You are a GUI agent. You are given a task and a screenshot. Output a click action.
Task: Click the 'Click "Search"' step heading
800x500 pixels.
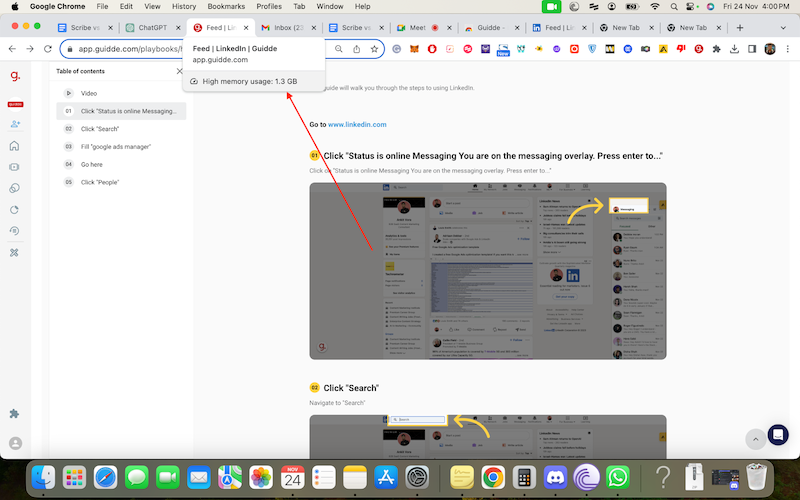pyautogui.click(x=351, y=388)
